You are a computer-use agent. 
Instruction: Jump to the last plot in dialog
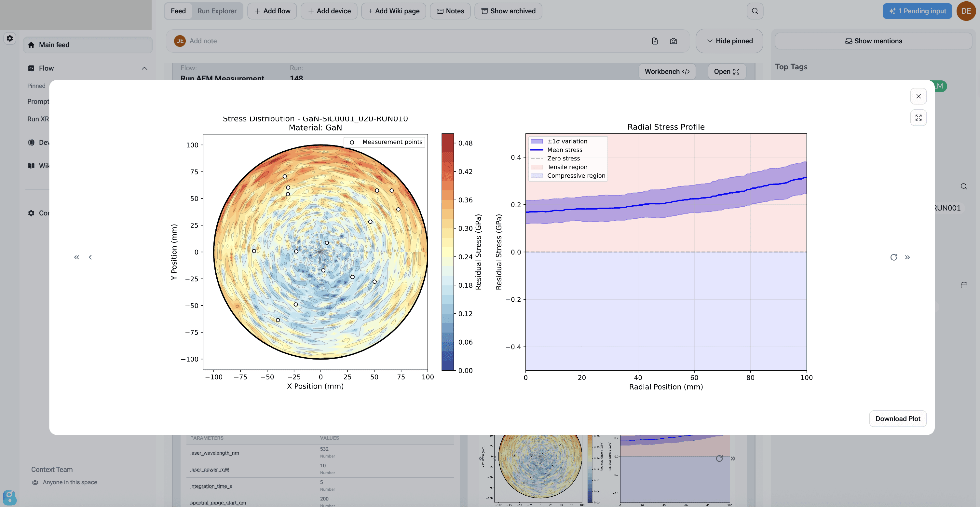click(x=907, y=257)
